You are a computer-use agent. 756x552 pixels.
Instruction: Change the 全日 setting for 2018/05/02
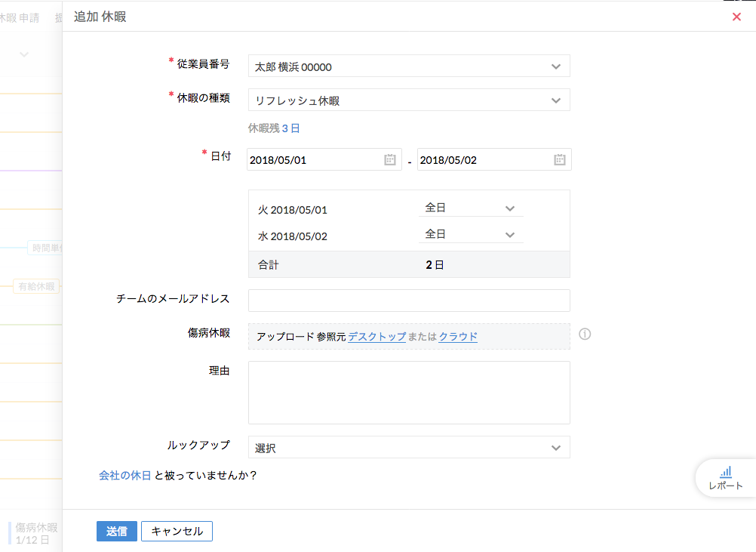point(469,235)
